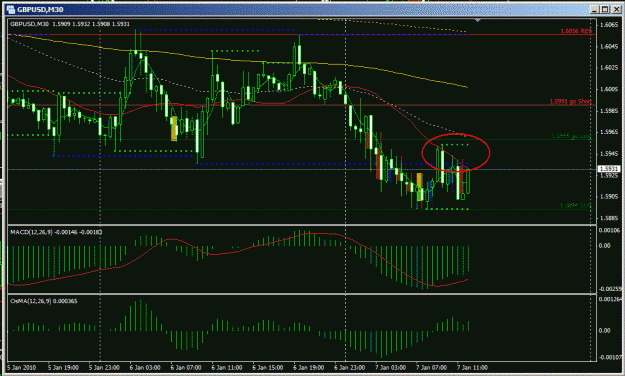Click the MACD scale value 0.00106
The height and width of the screenshot is (376, 625).
(610, 230)
